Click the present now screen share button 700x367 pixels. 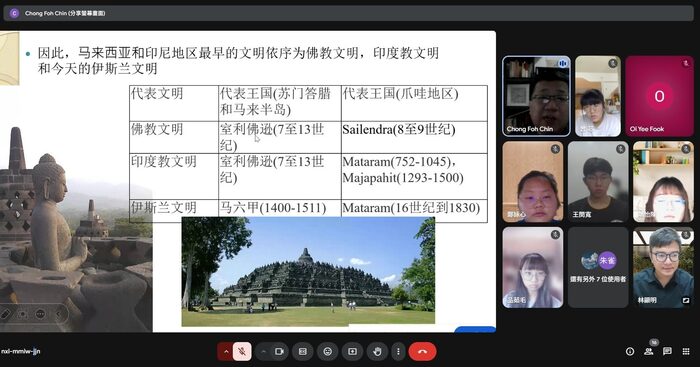click(x=352, y=351)
